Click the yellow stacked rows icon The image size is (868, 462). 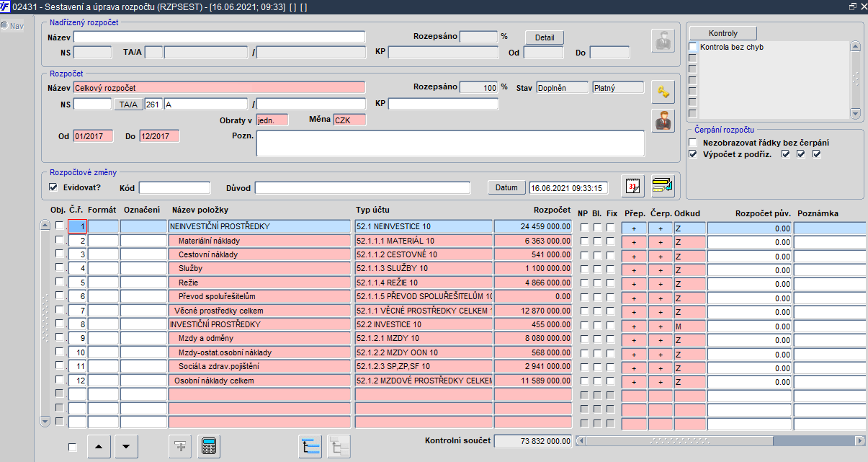pyautogui.click(x=663, y=186)
